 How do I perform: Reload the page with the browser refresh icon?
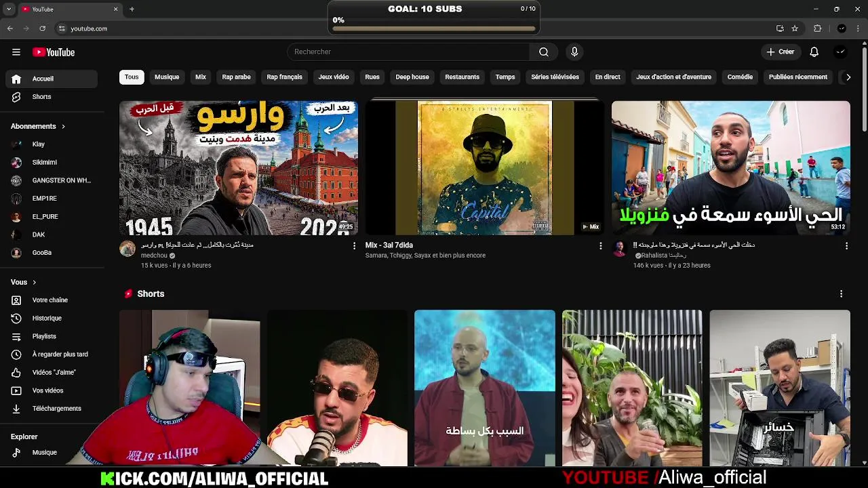(x=42, y=28)
